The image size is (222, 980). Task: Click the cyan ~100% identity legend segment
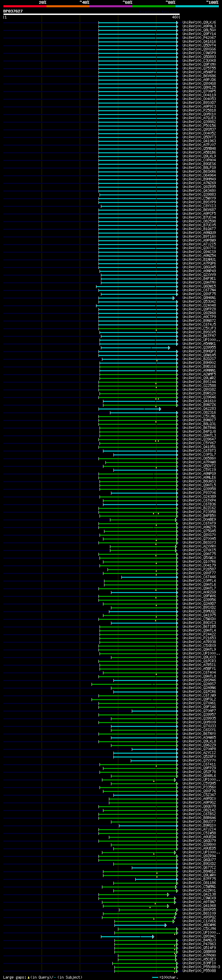[x=197, y=6]
